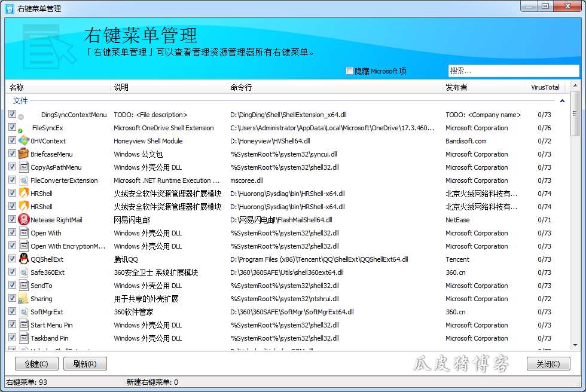Click the 创建(C) button
The image size is (586, 392).
click(x=36, y=364)
